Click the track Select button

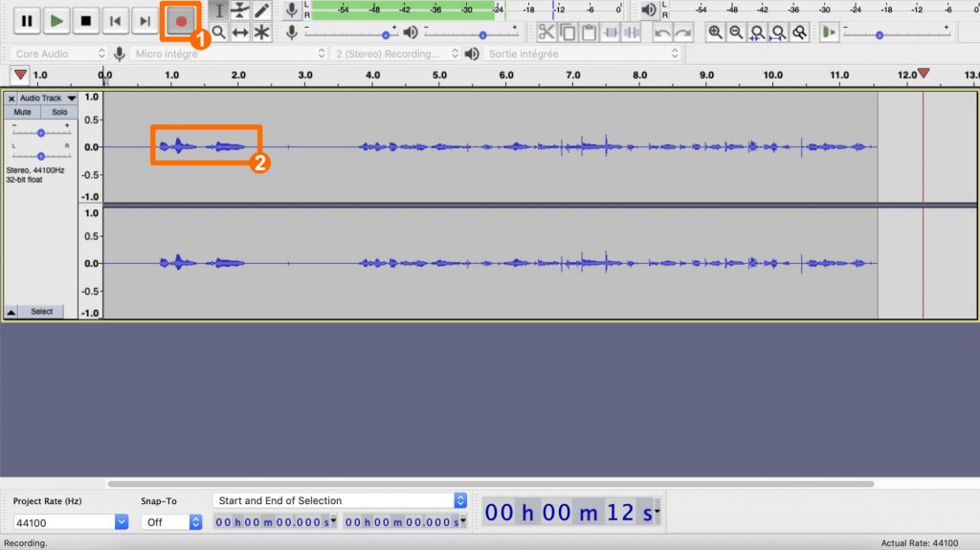tap(41, 312)
